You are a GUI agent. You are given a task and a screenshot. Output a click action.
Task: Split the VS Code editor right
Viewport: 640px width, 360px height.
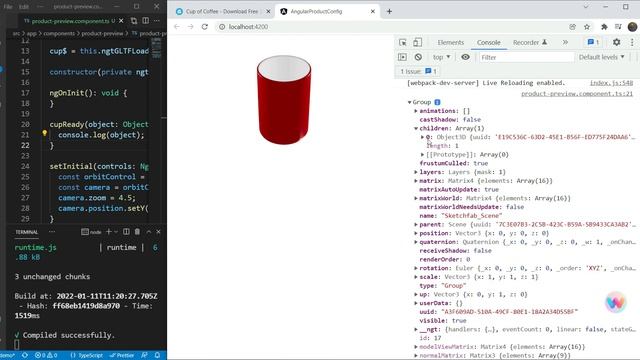(x=145, y=20)
